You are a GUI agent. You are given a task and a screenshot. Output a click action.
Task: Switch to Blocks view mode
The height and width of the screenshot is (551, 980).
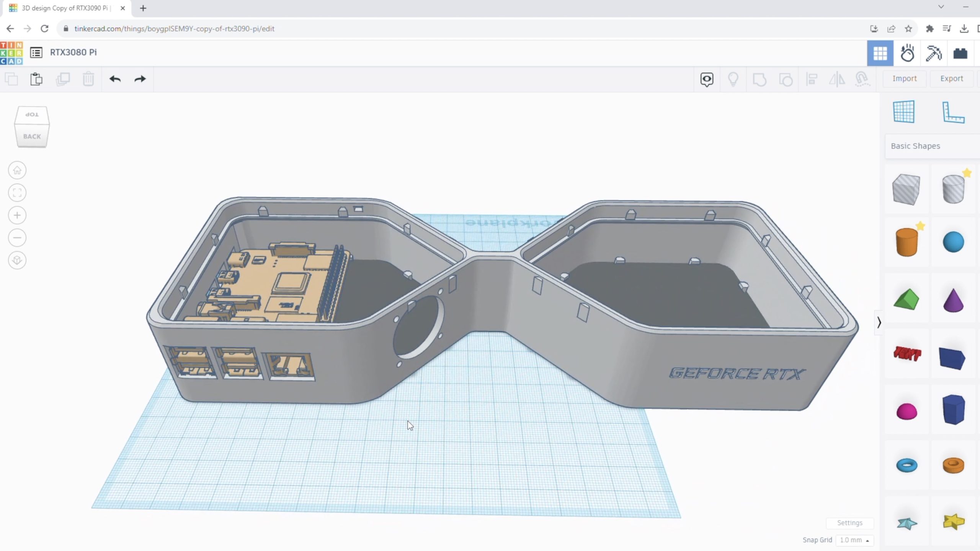[x=933, y=53]
